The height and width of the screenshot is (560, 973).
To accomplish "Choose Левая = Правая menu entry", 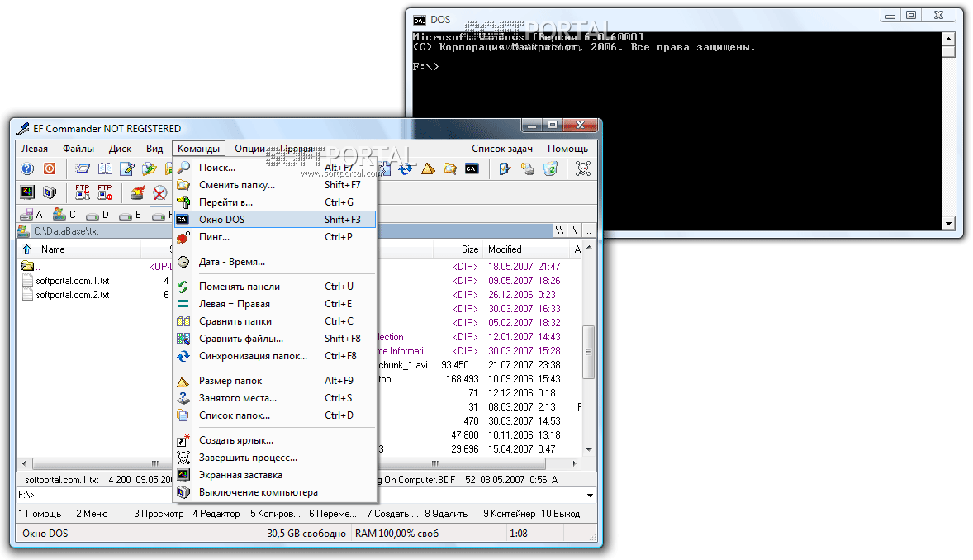I will coord(275,304).
